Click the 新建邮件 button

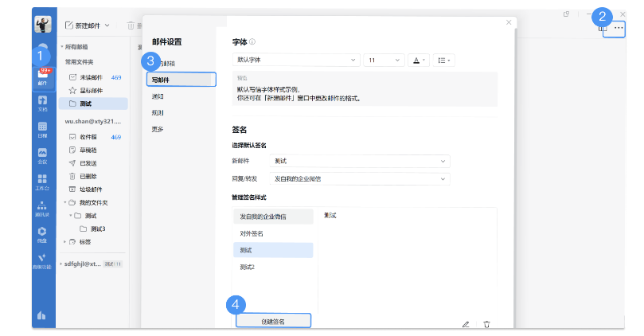pyautogui.click(x=86, y=26)
